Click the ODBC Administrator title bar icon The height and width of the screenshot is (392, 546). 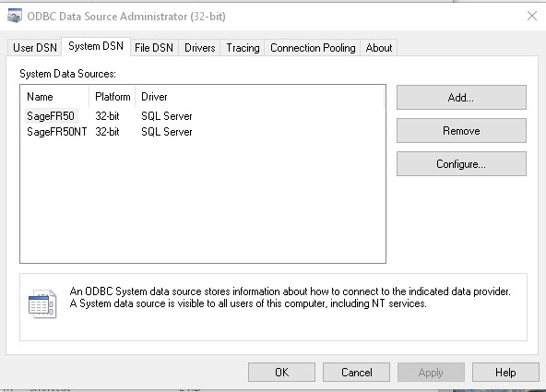tap(15, 16)
